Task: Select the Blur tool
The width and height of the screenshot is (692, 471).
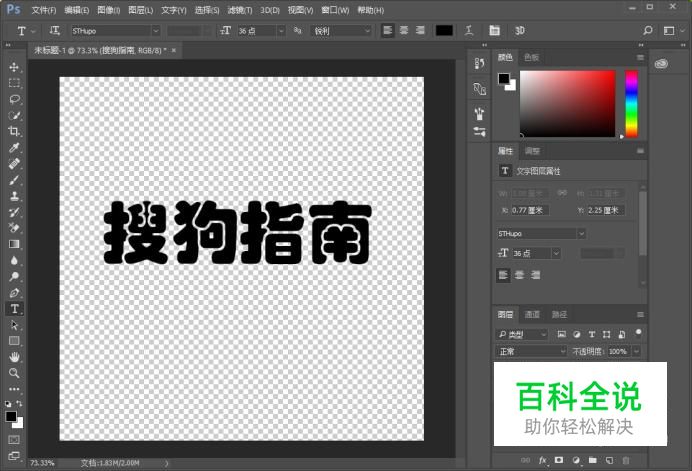Action: [x=14, y=260]
